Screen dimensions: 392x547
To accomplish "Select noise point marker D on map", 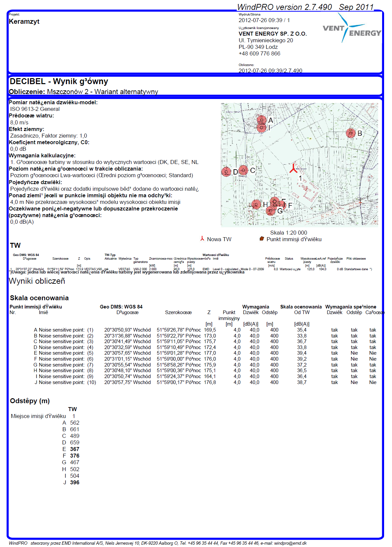I will (x=226, y=172).
